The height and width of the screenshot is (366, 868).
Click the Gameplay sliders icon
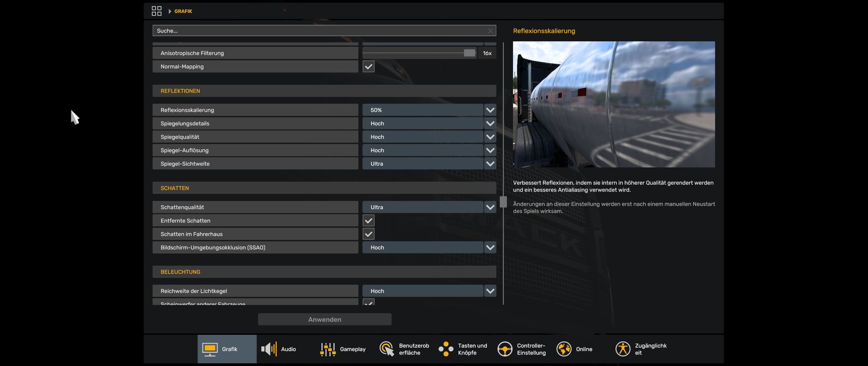coord(328,349)
